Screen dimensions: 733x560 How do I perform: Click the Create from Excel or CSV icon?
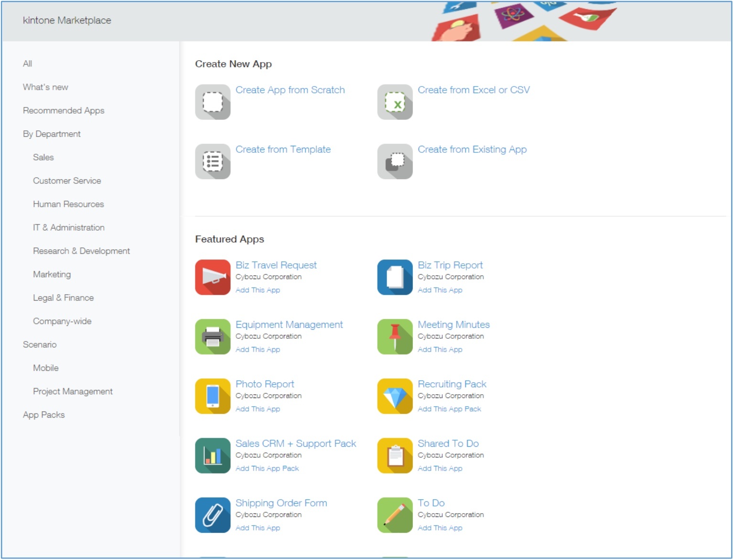tap(395, 102)
